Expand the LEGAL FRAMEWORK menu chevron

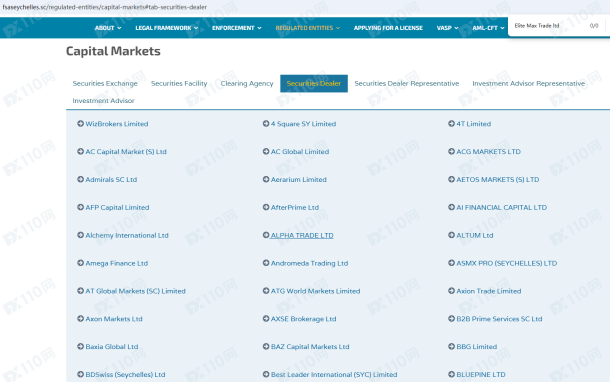[196, 28]
